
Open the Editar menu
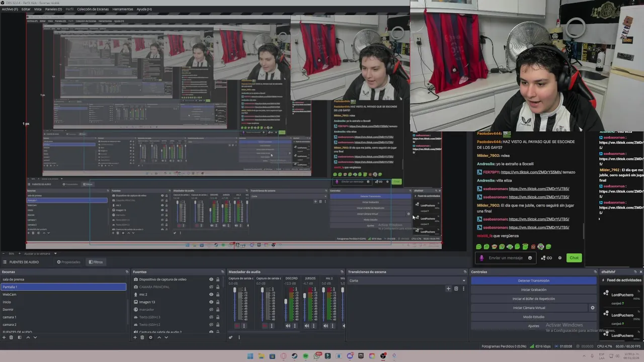tap(26, 9)
